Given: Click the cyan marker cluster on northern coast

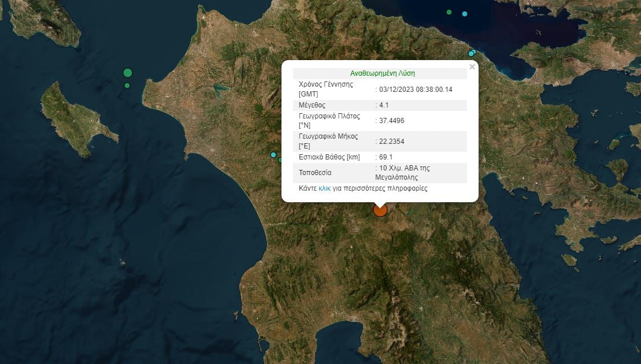Looking at the screenshot, I should (472, 53).
